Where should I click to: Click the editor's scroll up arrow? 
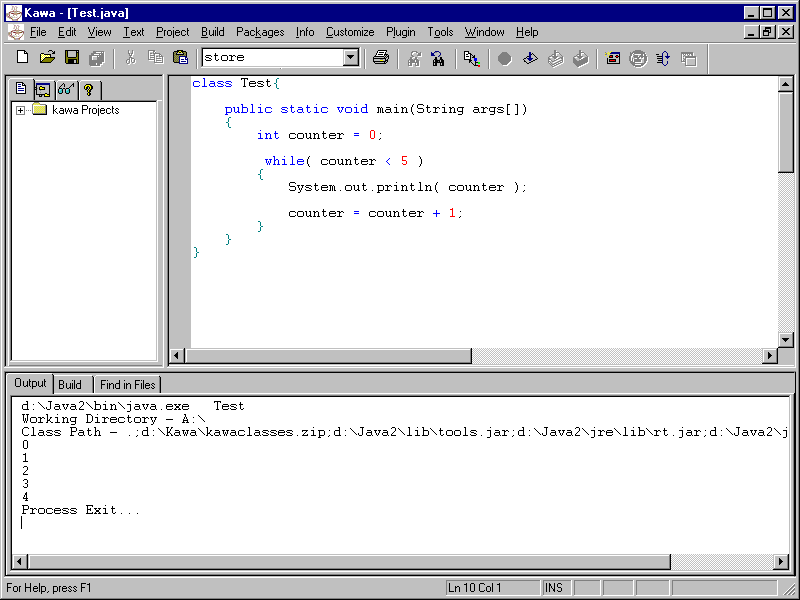[x=786, y=84]
